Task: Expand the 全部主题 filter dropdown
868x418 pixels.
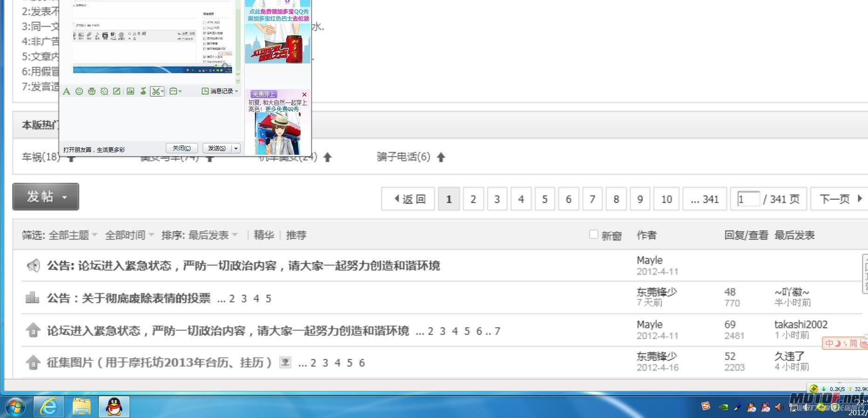Action: [73, 235]
